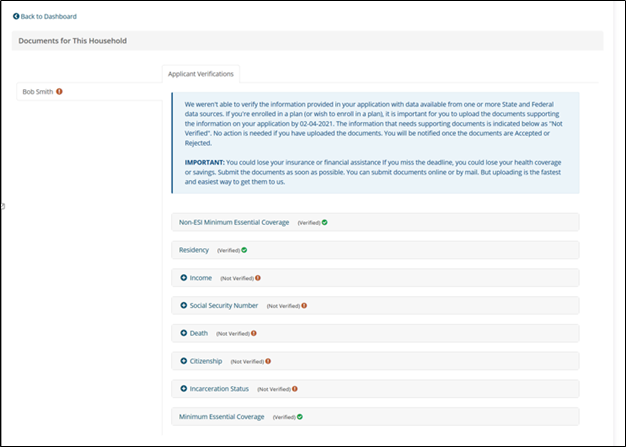
Task: Expand the Death verification section
Action: point(184,333)
